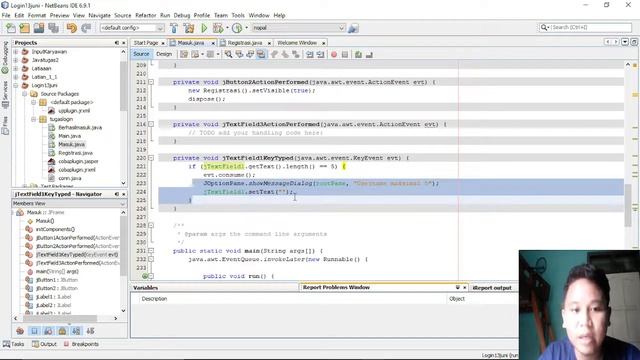Close the Report Problems Window panel
This screenshot has height=360, width=640.
[464, 288]
